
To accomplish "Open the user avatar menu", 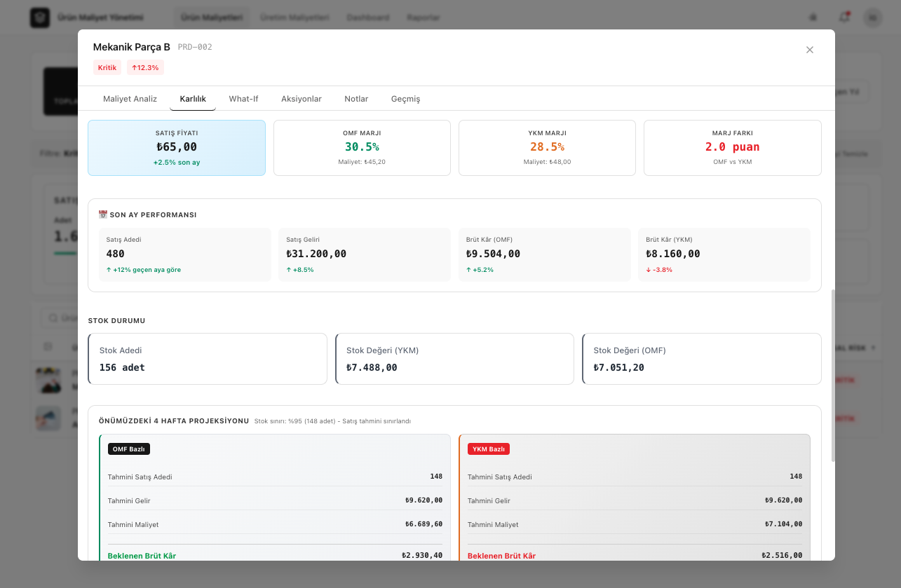I will [872, 18].
